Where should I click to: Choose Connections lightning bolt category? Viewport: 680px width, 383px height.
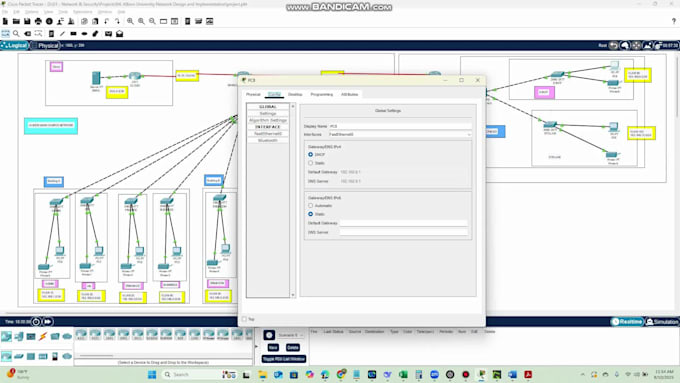(x=42, y=336)
